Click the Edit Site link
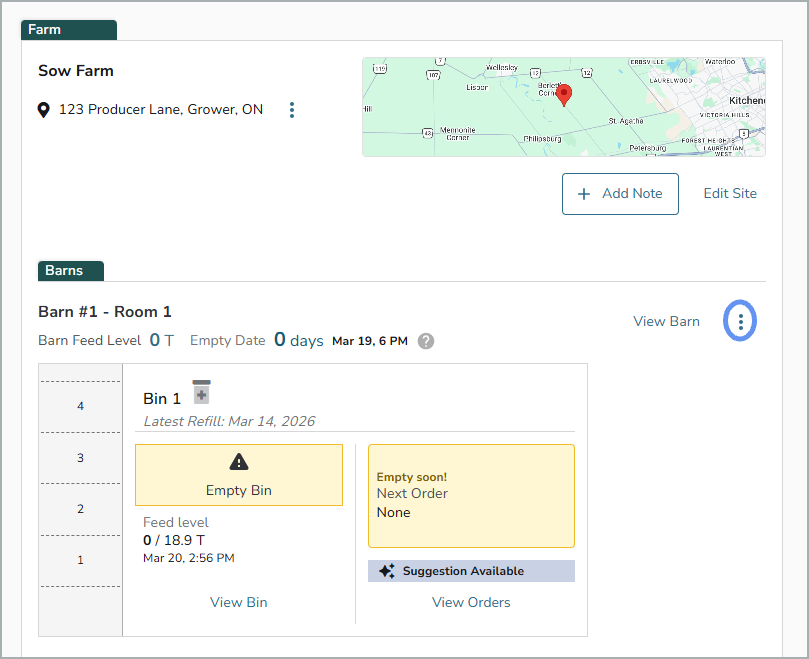The width and height of the screenshot is (809, 659). point(730,194)
